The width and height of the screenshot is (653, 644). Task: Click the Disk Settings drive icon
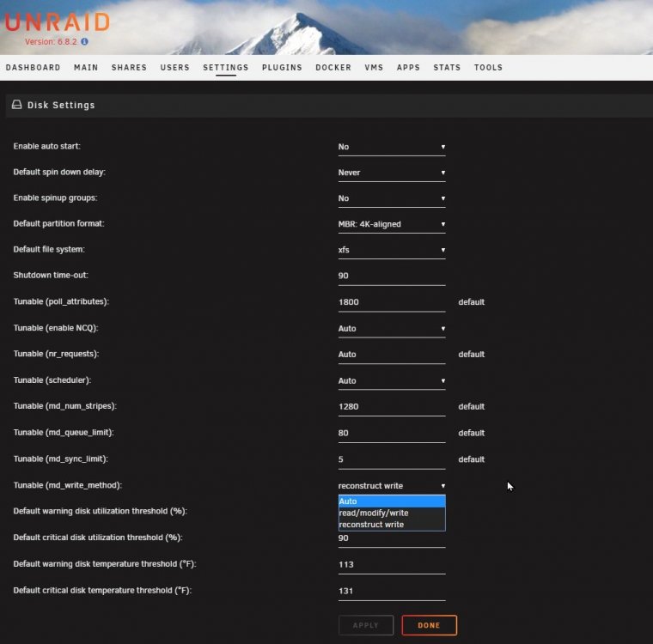[x=16, y=105]
